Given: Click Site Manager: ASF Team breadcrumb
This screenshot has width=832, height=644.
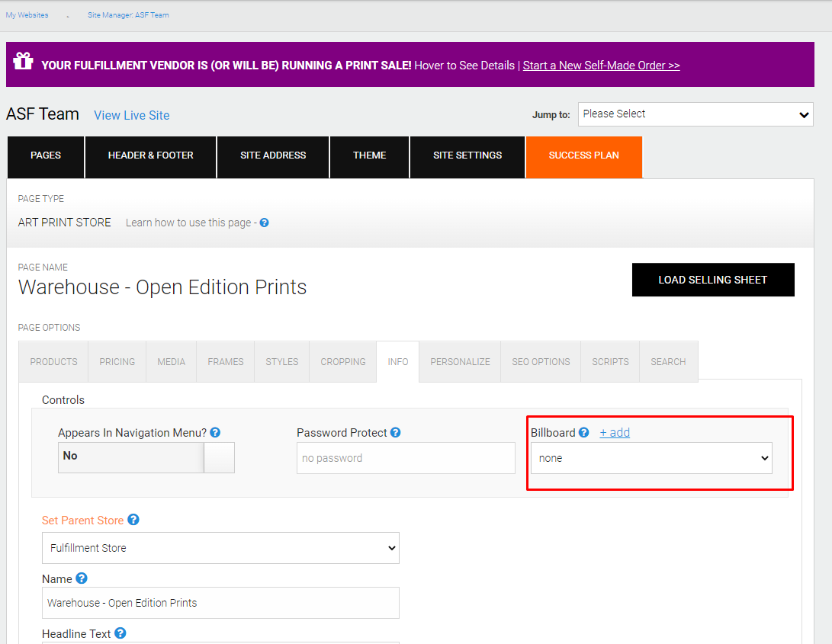Looking at the screenshot, I should (128, 14).
